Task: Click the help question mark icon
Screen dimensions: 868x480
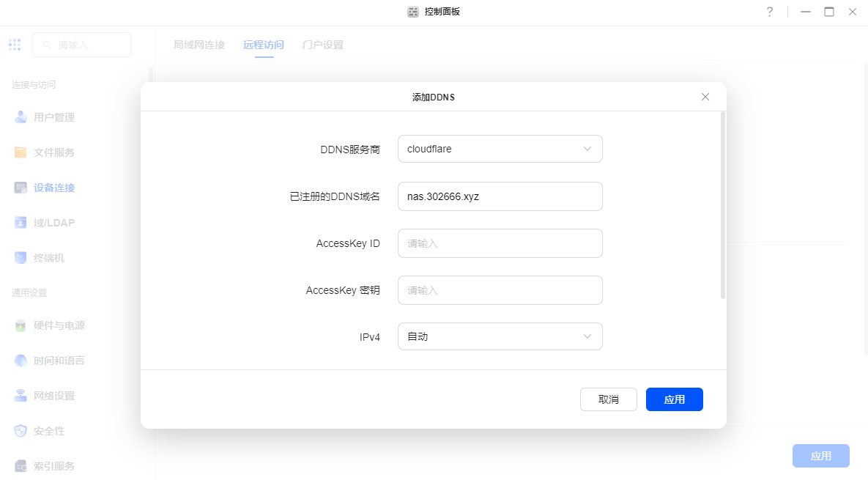Action: (x=770, y=12)
